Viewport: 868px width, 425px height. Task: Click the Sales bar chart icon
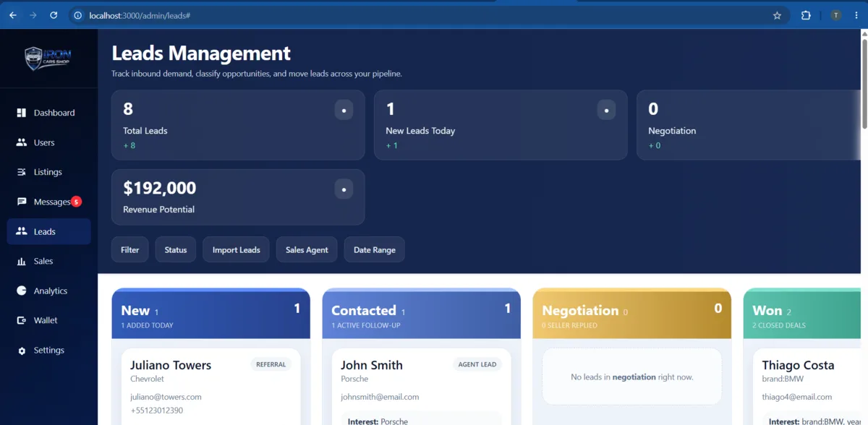pos(22,261)
